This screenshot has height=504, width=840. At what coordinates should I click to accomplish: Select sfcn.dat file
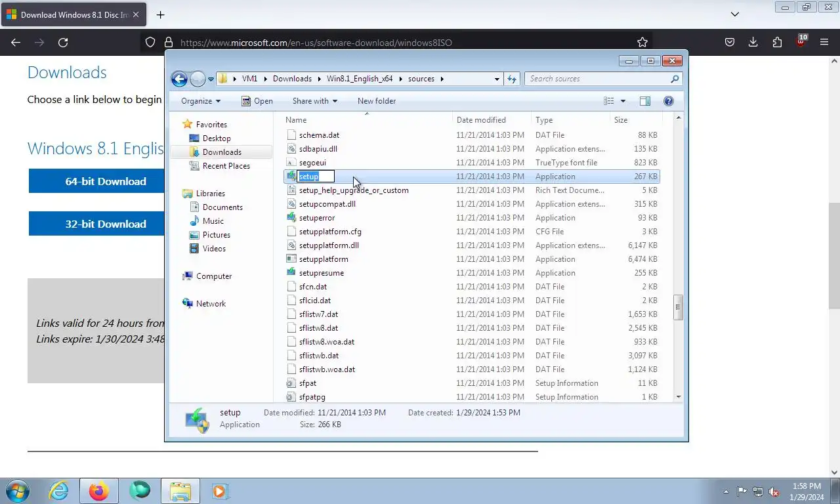[x=313, y=287]
